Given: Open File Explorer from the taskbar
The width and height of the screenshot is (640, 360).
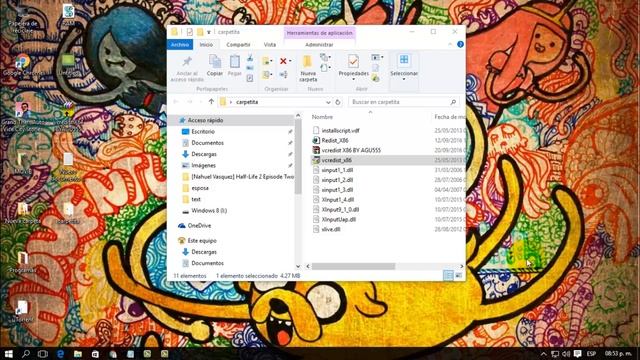Looking at the screenshot, I should pyautogui.click(x=78, y=353).
